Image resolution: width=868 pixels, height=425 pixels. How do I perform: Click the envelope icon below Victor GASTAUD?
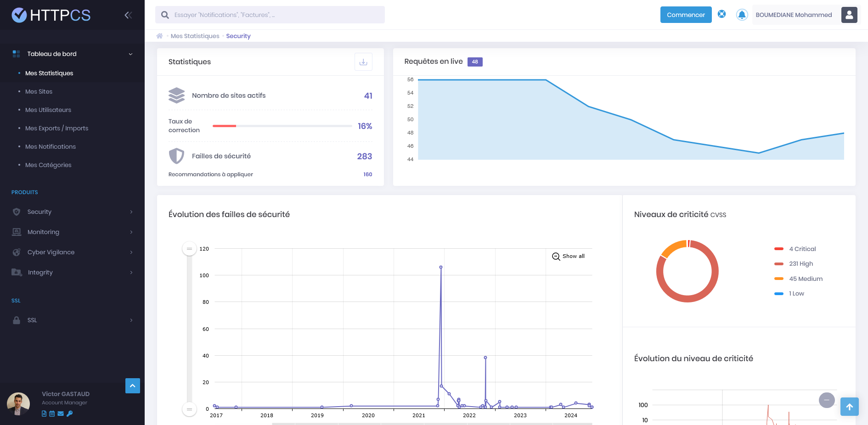point(60,414)
